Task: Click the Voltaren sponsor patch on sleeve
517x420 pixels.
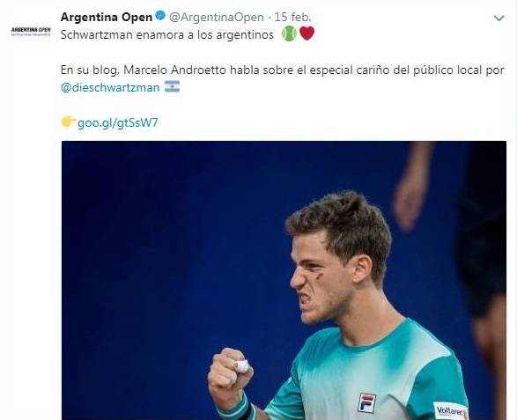Action: tap(450, 411)
